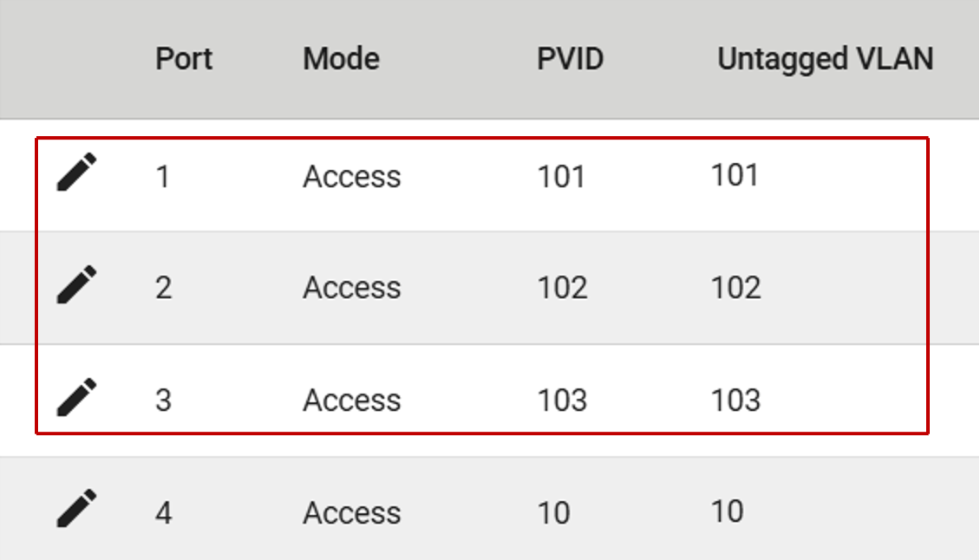Select the PVID column header
The image size is (980, 560).
[x=570, y=59]
